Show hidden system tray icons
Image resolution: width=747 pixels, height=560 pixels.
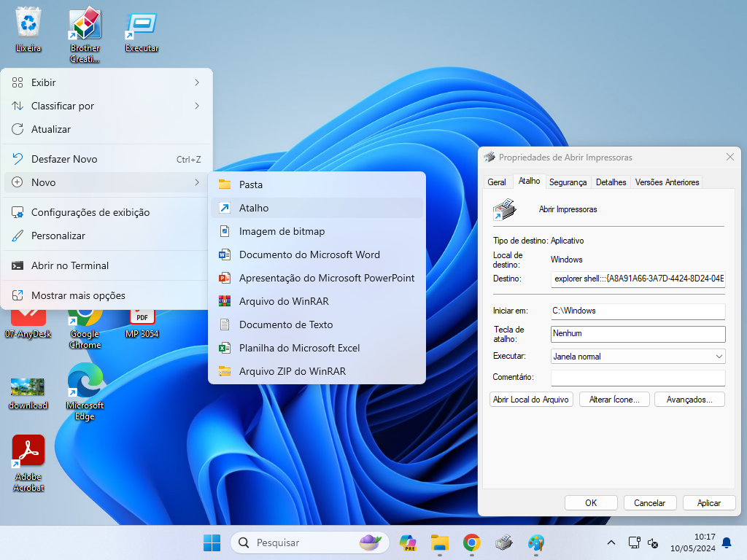611,542
